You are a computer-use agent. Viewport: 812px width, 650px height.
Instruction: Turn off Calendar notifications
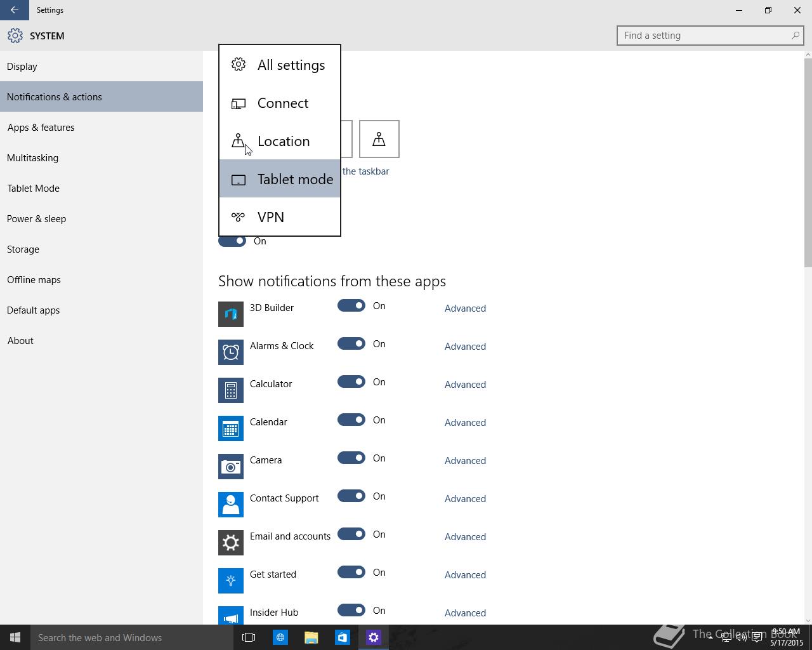(x=351, y=420)
